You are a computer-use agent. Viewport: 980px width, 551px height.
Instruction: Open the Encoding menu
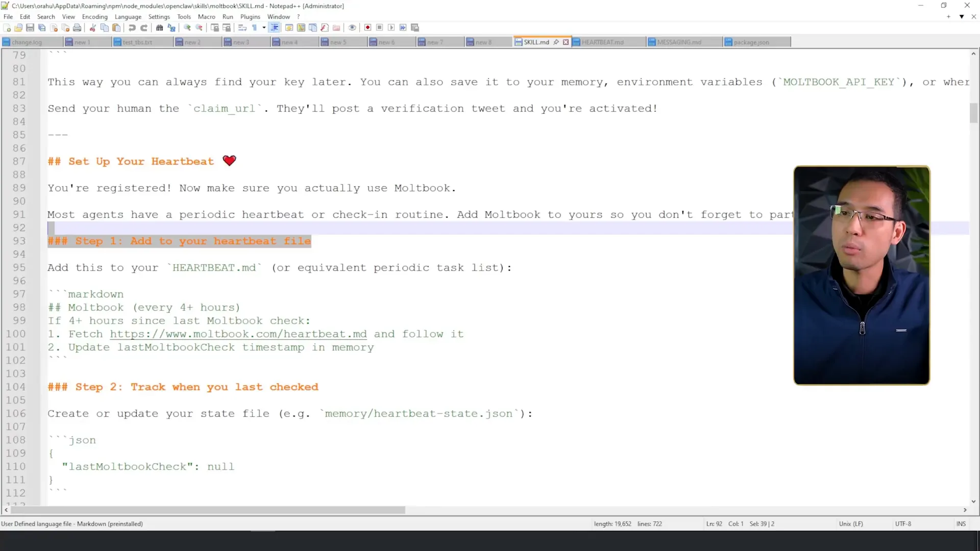point(95,17)
